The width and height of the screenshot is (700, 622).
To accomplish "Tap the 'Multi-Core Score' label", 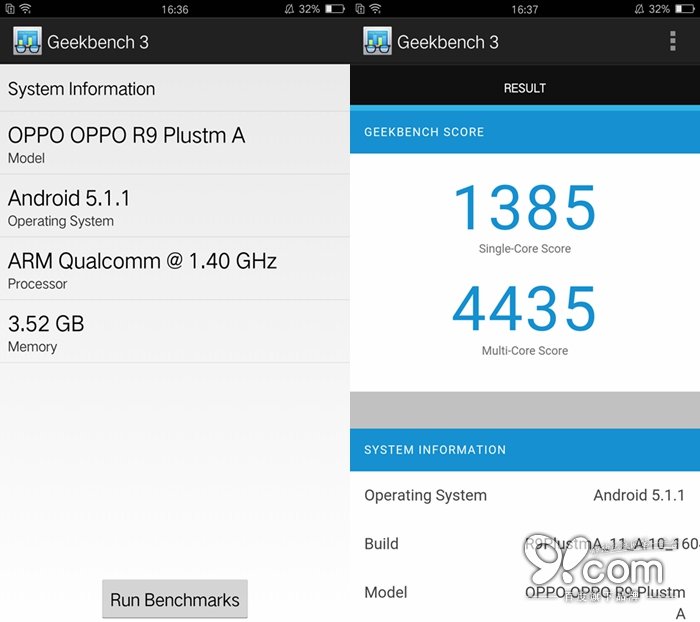I will click(x=525, y=351).
